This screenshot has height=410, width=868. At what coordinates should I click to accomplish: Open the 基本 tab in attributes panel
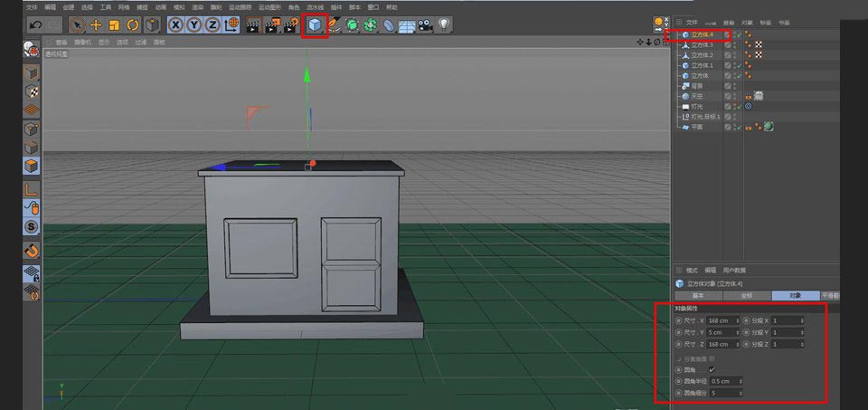(698, 296)
